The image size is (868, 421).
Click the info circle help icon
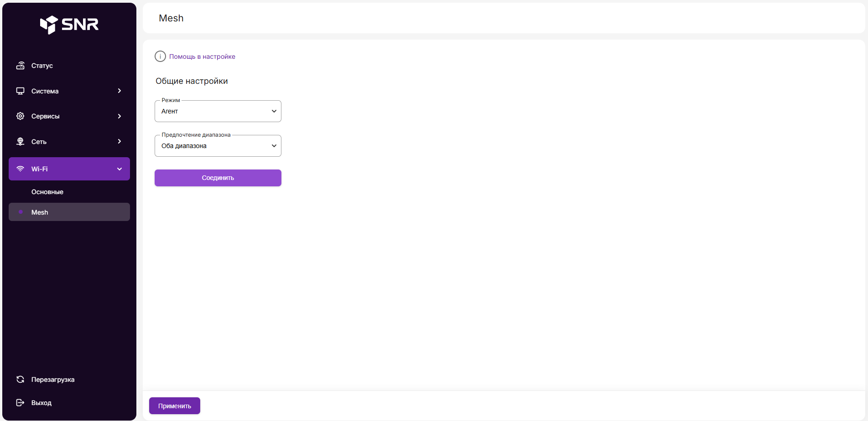click(160, 56)
